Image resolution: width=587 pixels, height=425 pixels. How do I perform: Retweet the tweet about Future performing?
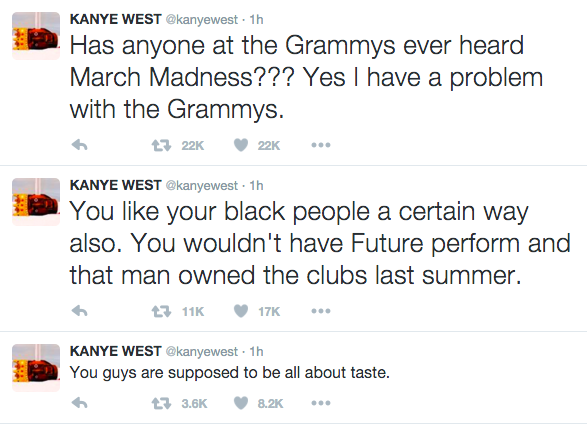click(161, 311)
